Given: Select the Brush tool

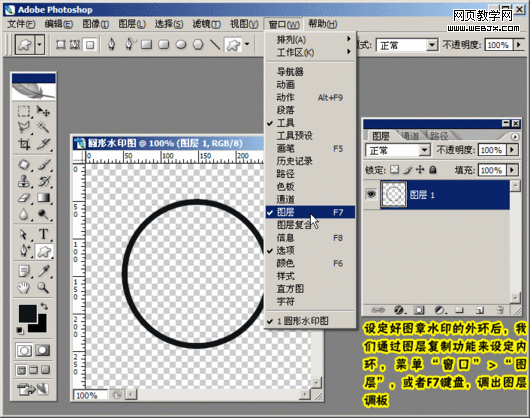Looking at the screenshot, I should [43, 165].
